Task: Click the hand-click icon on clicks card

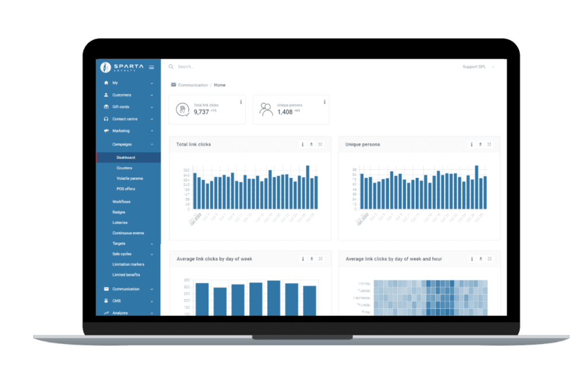Action: pyautogui.click(x=183, y=110)
